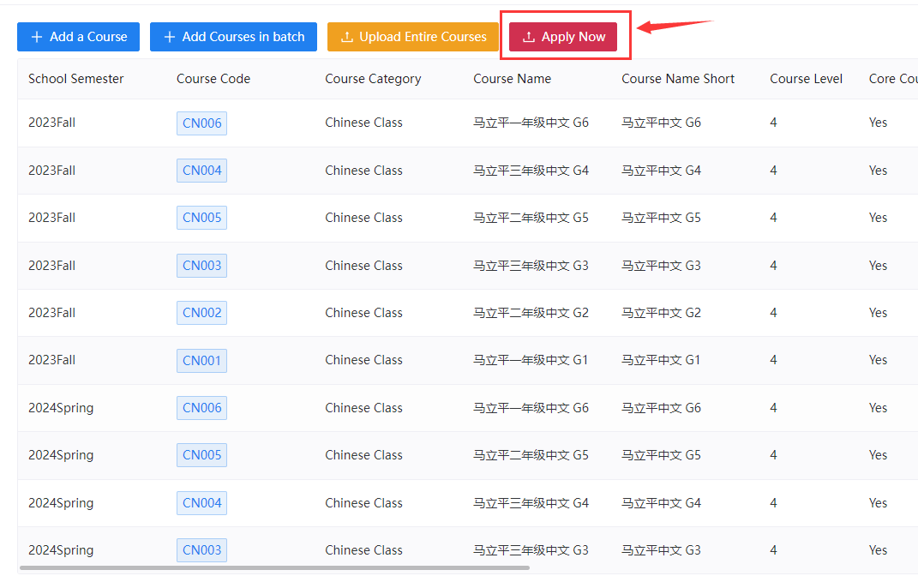Image resolution: width=918 pixels, height=588 pixels.
Task: Select the 2023Fall 马立平中文 G1 short name cell
Action: [661, 360]
